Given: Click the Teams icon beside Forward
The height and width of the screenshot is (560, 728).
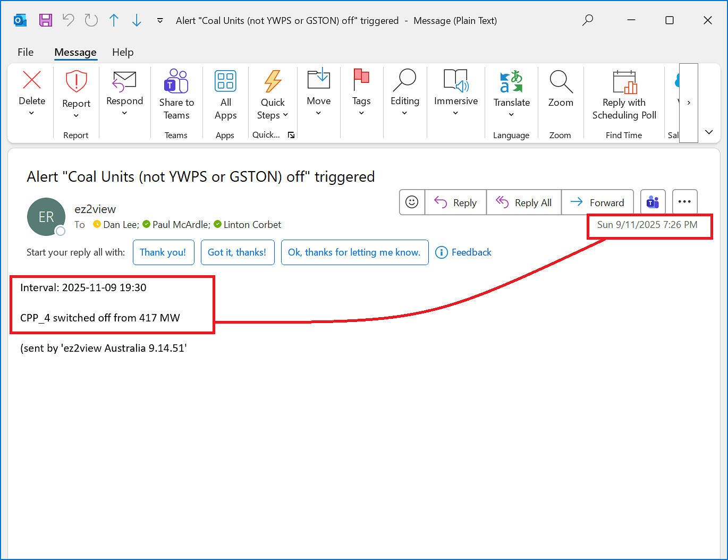Looking at the screenshot, I should point(653,202).
